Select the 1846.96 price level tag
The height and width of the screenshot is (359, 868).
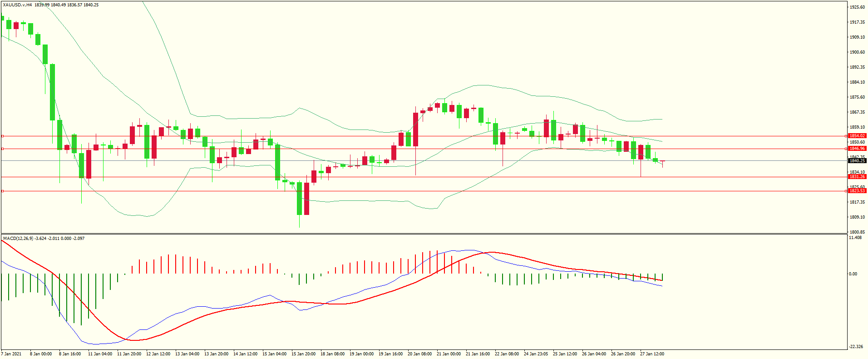tap(857, 149)
